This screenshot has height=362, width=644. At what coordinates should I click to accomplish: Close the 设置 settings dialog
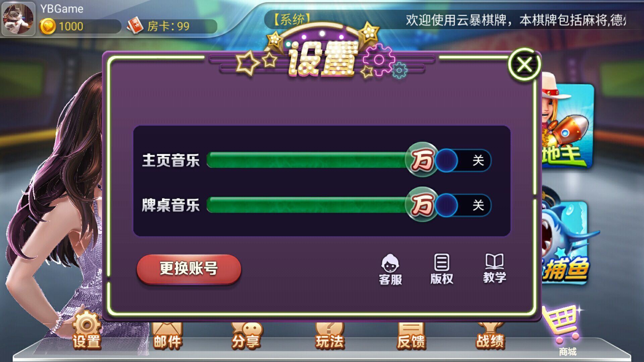[524, 64]
